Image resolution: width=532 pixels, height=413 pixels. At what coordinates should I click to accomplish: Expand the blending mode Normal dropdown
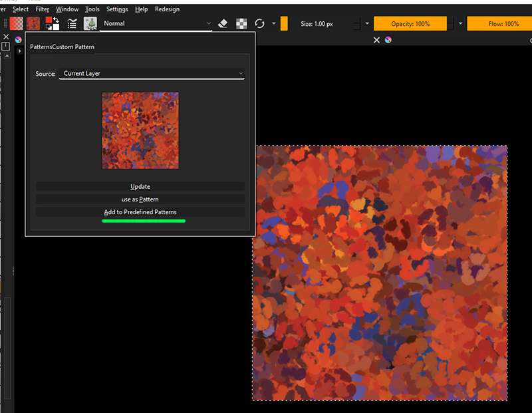[x=157, y=23]
